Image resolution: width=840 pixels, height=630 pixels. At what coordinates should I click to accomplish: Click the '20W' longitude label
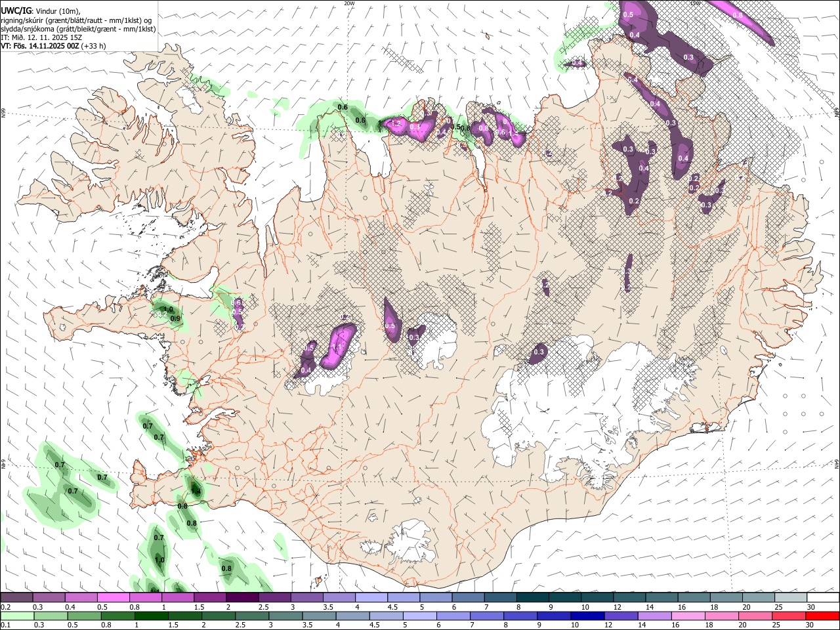(349, 3)
